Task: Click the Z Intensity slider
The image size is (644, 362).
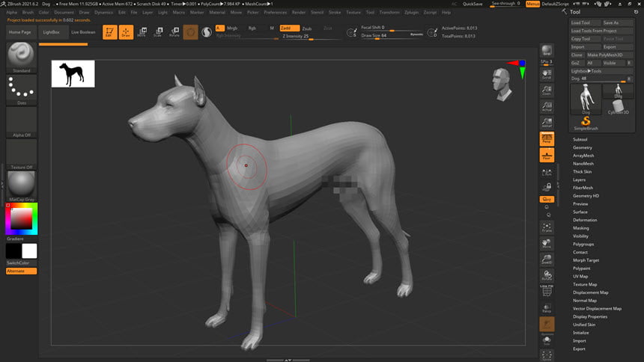Action: click(311, 37)
